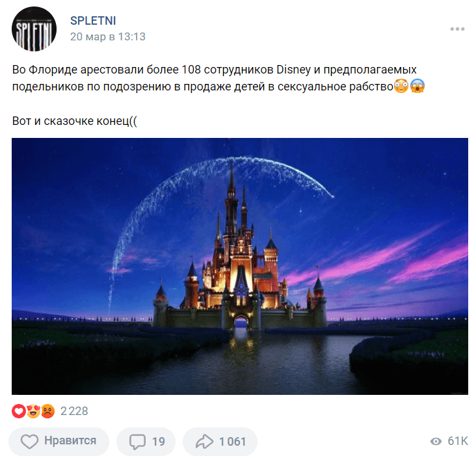Click the post text line Вот и сказочке конец
The height and width of the screenshot is (458, 476).
[x=75, y=121]
